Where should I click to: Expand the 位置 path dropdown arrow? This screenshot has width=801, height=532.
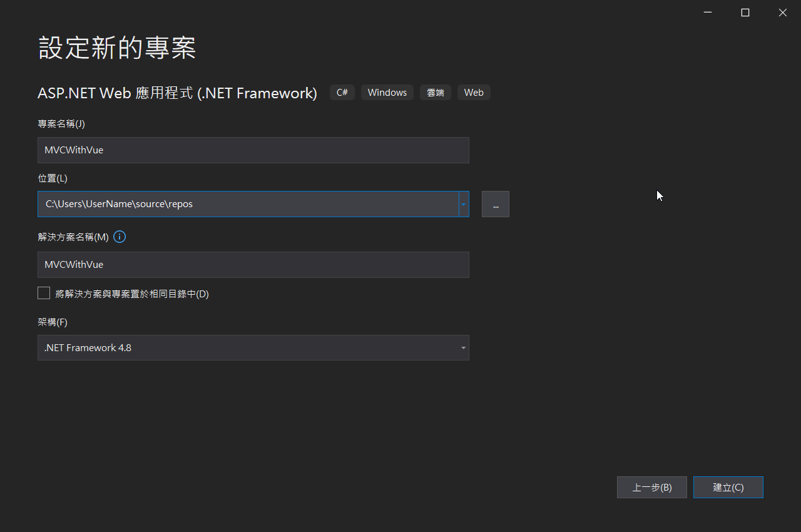[464, 204]
